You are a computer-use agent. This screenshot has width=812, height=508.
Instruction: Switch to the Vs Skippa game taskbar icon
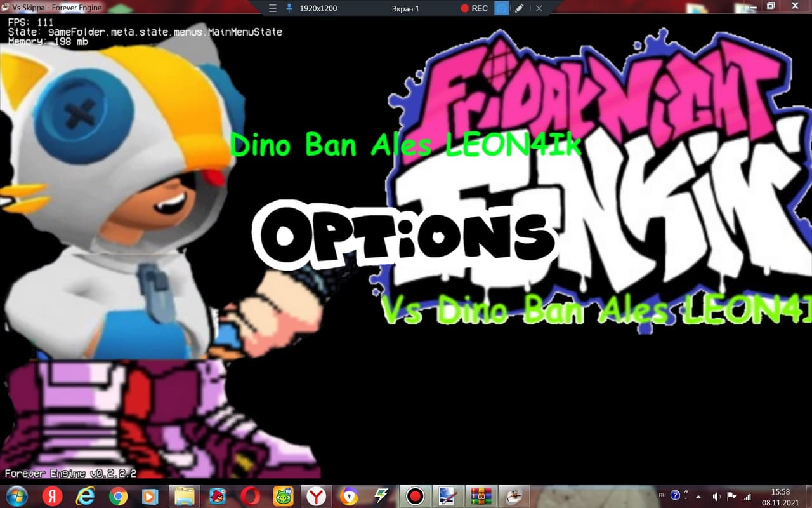(x=514, y=496)
